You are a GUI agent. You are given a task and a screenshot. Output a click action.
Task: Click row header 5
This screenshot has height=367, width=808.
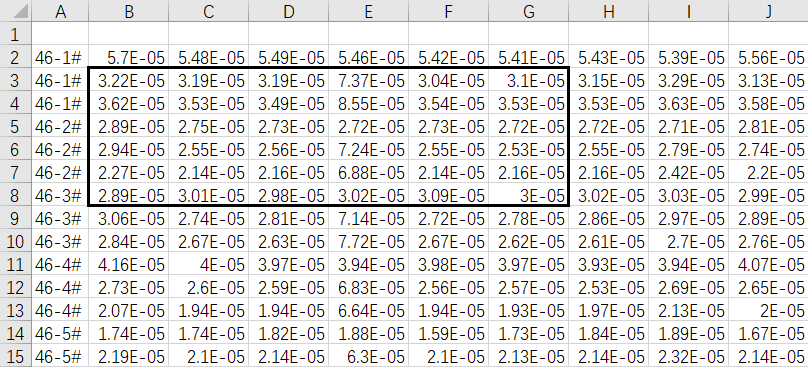click(15, 126)
